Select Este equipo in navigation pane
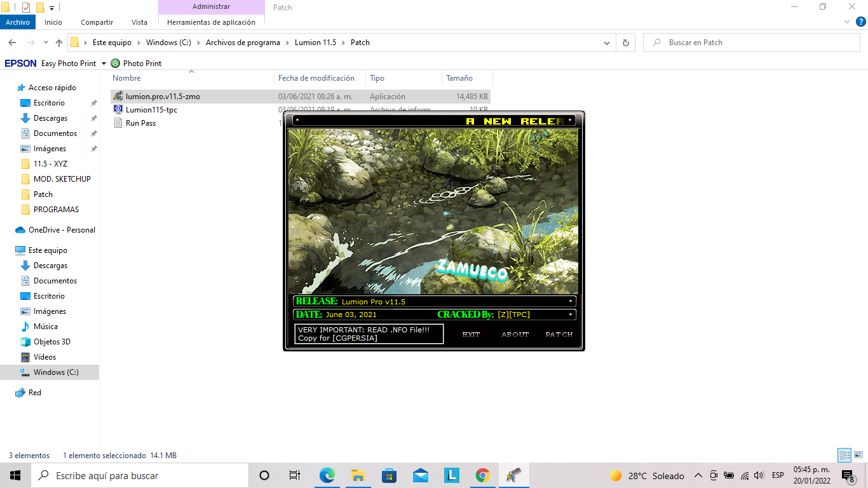 click(48, 250)
